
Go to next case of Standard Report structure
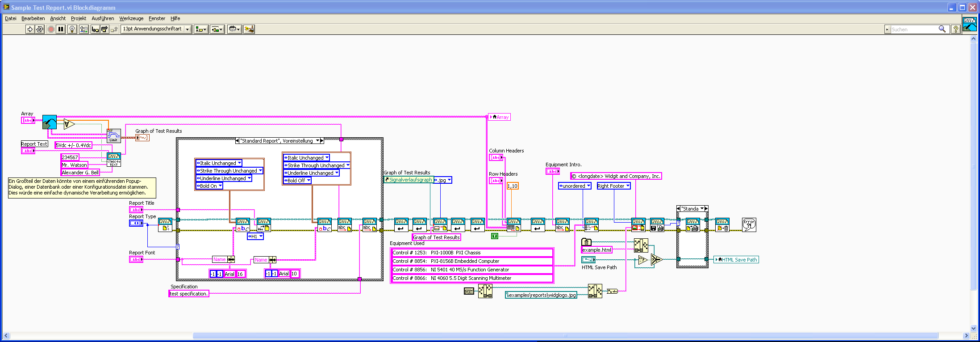coord(322,141)
